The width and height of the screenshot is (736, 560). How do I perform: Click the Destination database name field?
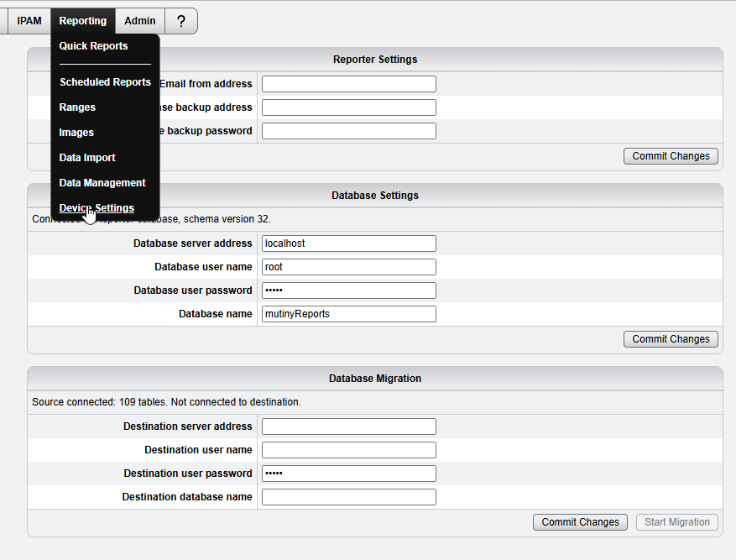click(349, 497)
